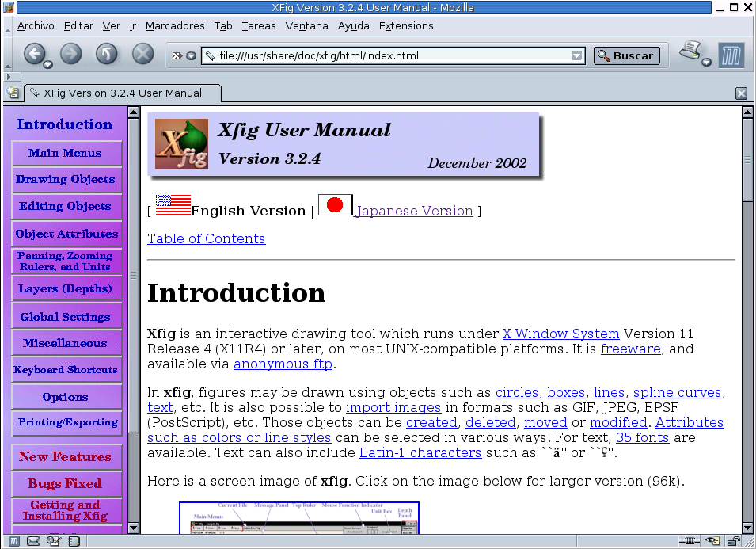This screenshot has height=549, width=756.
Task: Open the Miscellaneous sidebar button
Action: click(66, 343)
